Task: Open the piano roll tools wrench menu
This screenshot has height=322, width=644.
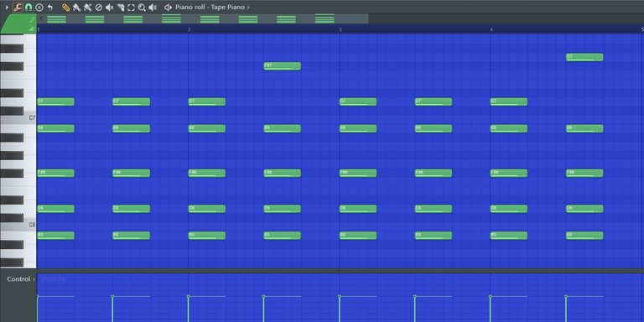Action: pos(18,7)
